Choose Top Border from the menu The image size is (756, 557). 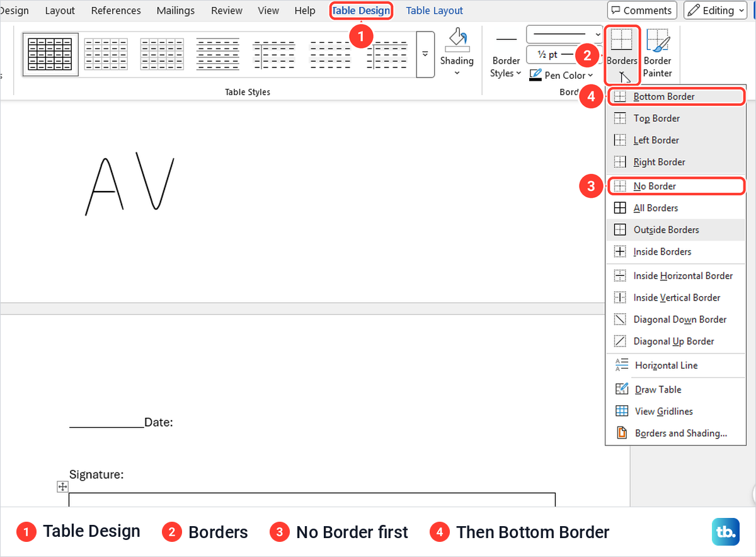click(x=675, y=118)
